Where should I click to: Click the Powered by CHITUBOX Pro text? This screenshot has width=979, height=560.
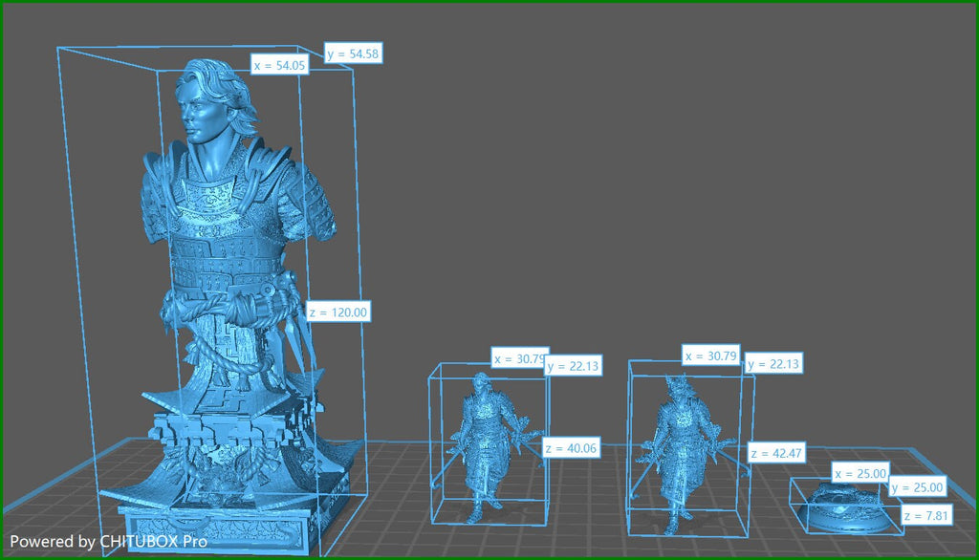[108, 541]
